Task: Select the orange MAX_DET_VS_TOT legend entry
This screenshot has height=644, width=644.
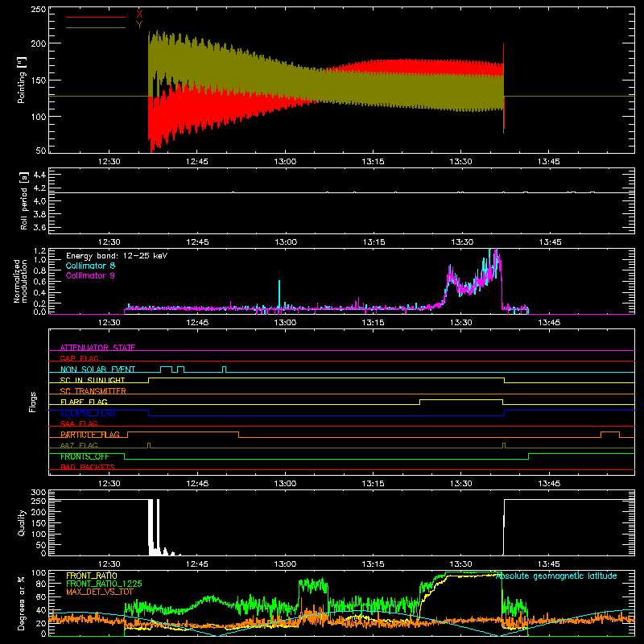Action: click(x=100, y=592)
